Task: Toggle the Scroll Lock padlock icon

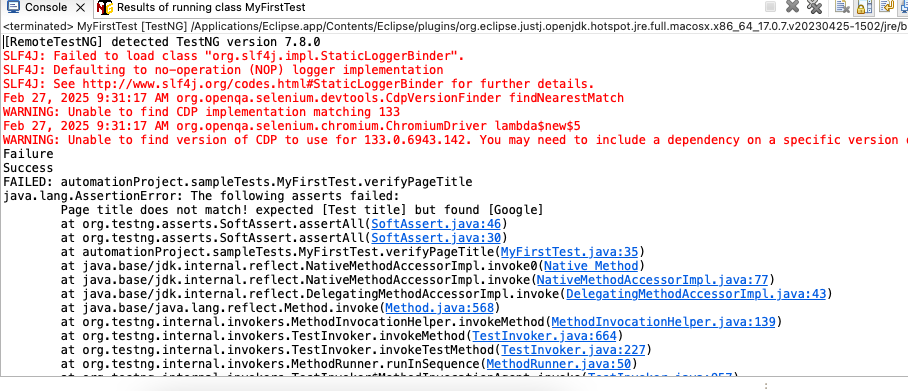Action: coord(865,6)
